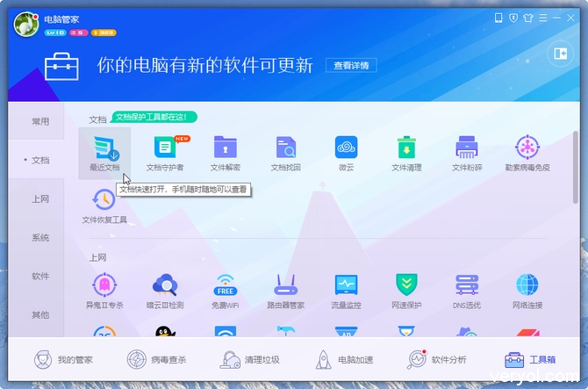This screenshot has height=389, width=588.
Task: Open 软件分析 in bottom bar
Action: [x=437, y=360]
